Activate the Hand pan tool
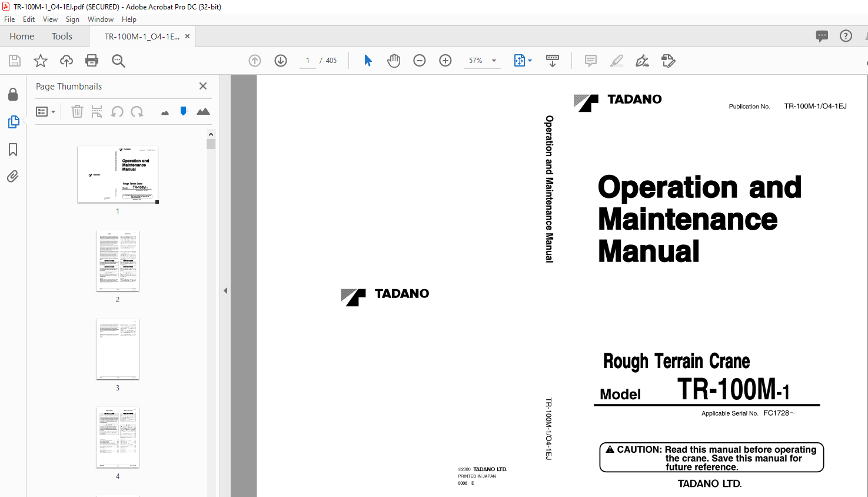 click(x=394, y=61)
